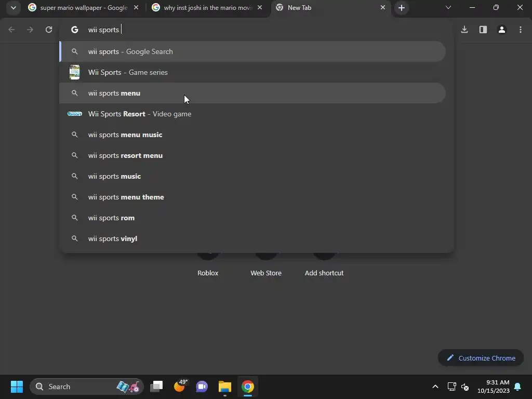Click magnifier icon beside wii sports rom
This screenshot has height=399, width=532.
click(x=75, y=218)
